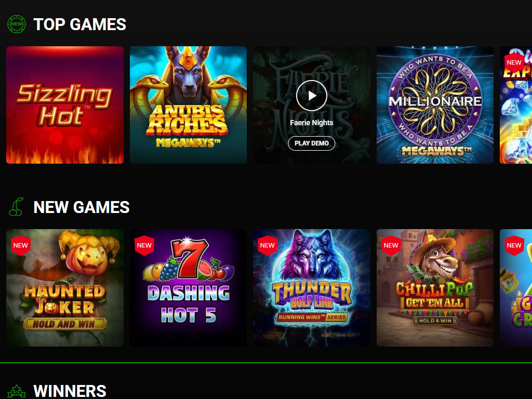Launch Haunted Joker Hold and Win
The image size is (532, 399).
pyautogui.click(x=65, y=288)
